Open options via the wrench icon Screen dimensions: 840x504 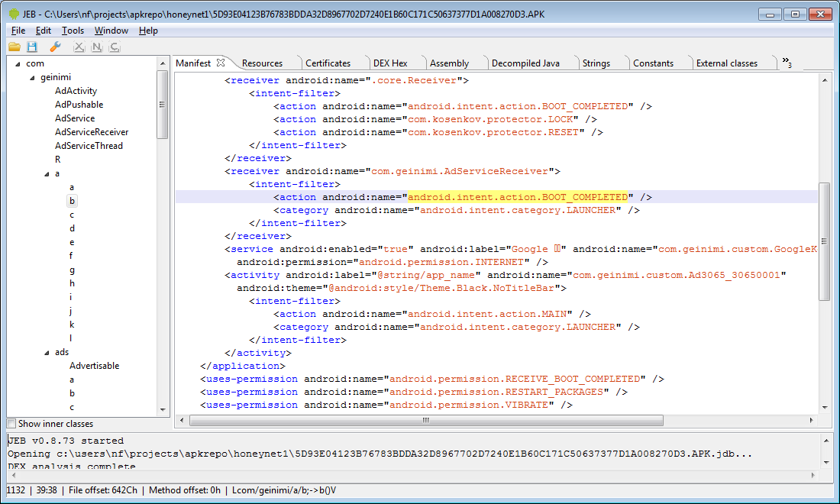coord(54,47)
